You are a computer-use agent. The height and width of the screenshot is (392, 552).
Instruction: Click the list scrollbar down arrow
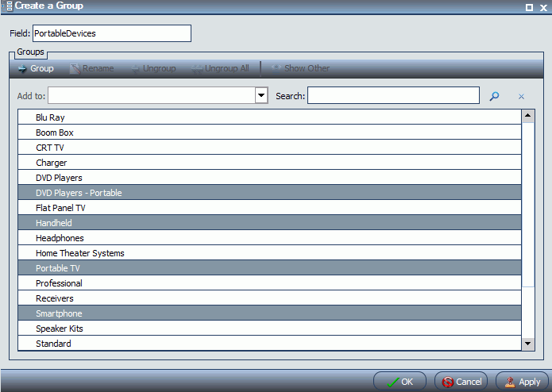[x=528, y=344]
